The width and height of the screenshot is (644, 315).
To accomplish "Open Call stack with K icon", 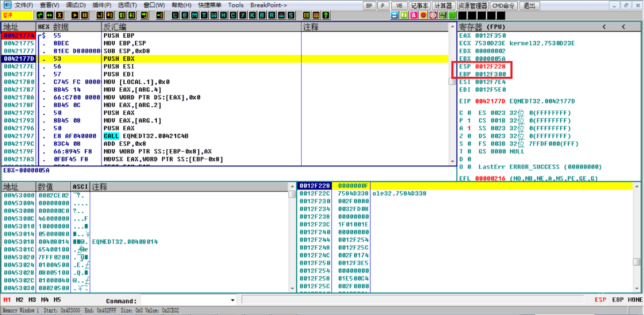I will (252, 15).
